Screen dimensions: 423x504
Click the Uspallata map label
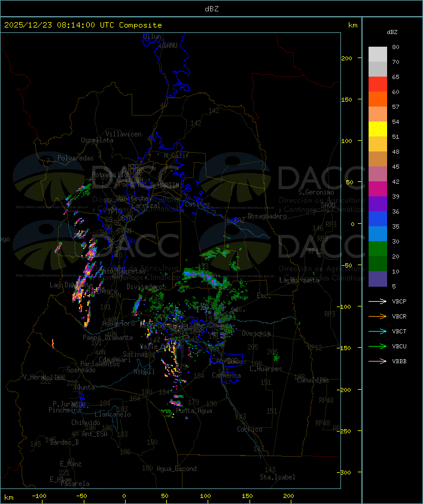pyautogui.click(x=97, y=140)
